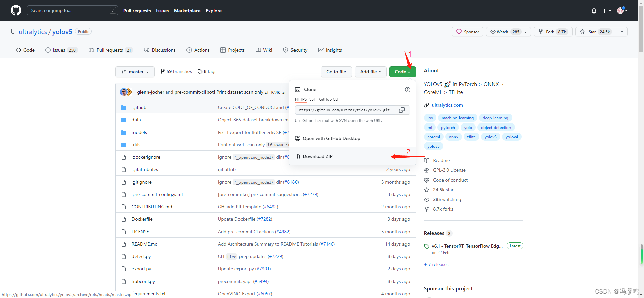Open the clone help question icon

click(x=408, y=90)
